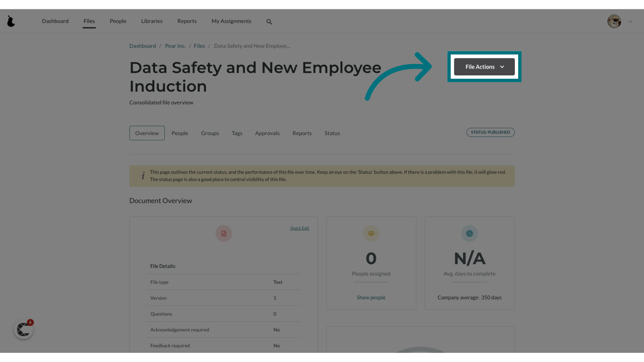Click the user profile avatar icon
Screen dimensions: 644x362
614,21
